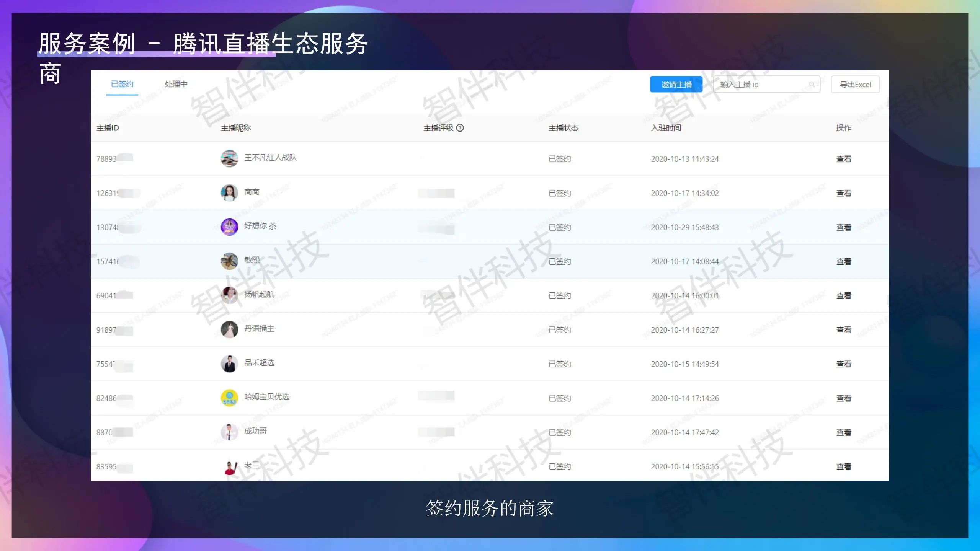The height and width of the screenshot is (551, 980).
Task: Click the 老三 anchor avatar
Action: point(229,466)
